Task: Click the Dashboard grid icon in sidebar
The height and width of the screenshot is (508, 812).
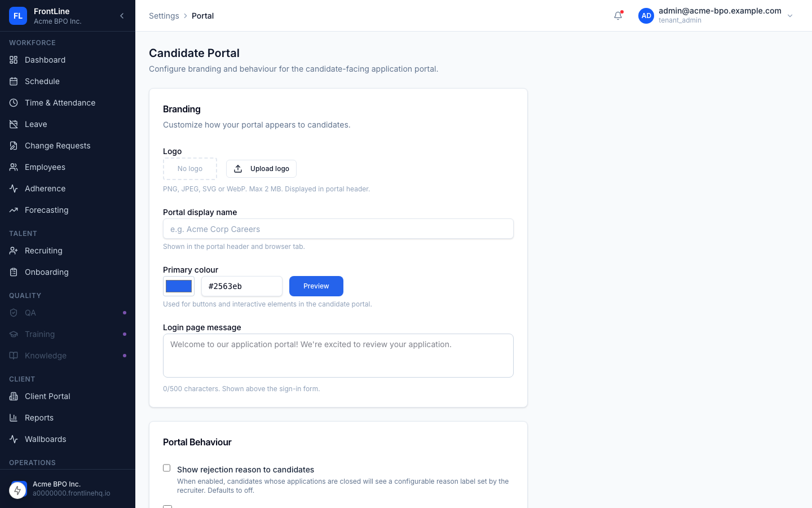Action: (14, 60)
